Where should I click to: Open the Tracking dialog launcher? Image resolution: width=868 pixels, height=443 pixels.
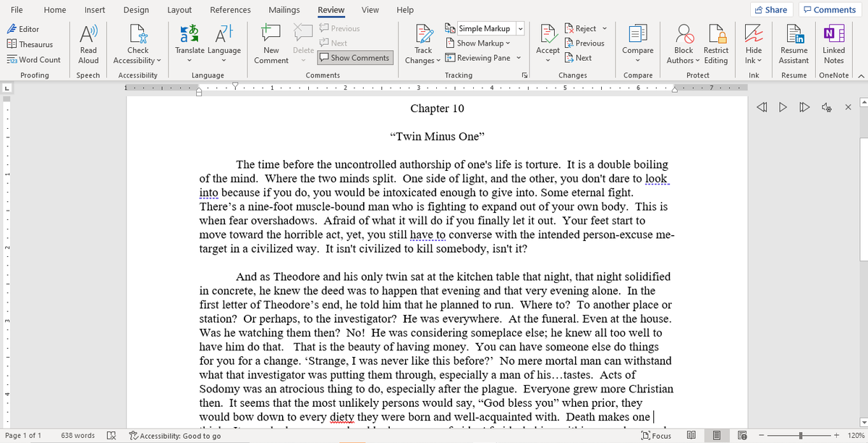coord(525,75)
